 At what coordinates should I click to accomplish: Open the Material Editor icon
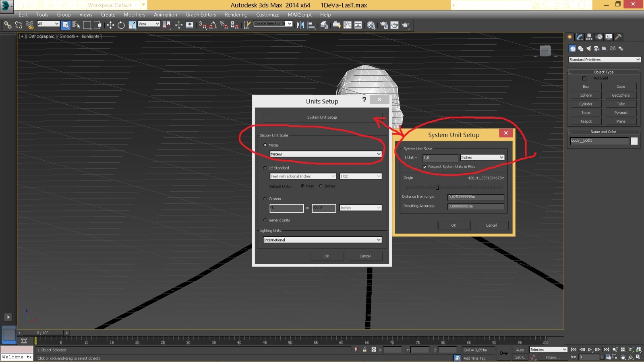tap(371, 25)
